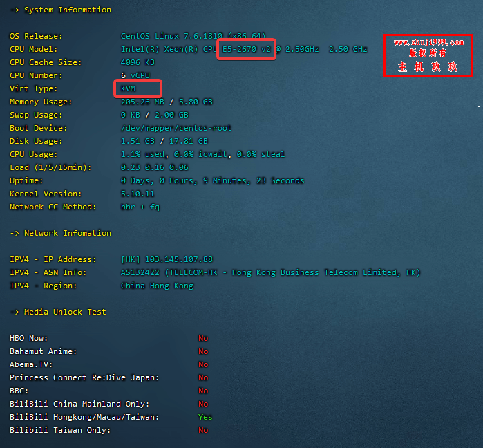Viewport: 483px width, 448px height.
Task: Click ASN info "AS132422 (TELECOM-HK..." value
Action: [x=270, y=272]
